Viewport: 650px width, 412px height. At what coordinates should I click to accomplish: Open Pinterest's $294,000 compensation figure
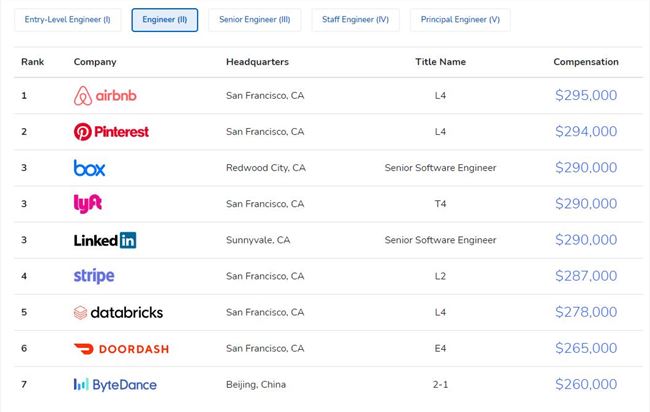point(585,132)
